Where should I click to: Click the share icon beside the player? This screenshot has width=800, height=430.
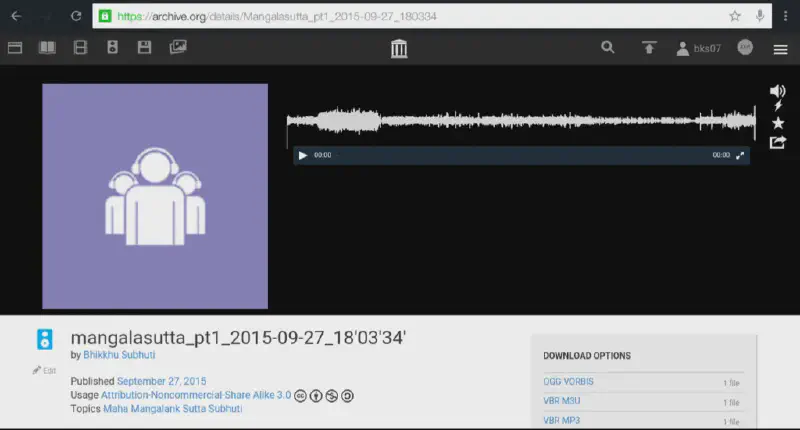click(777, 142)
